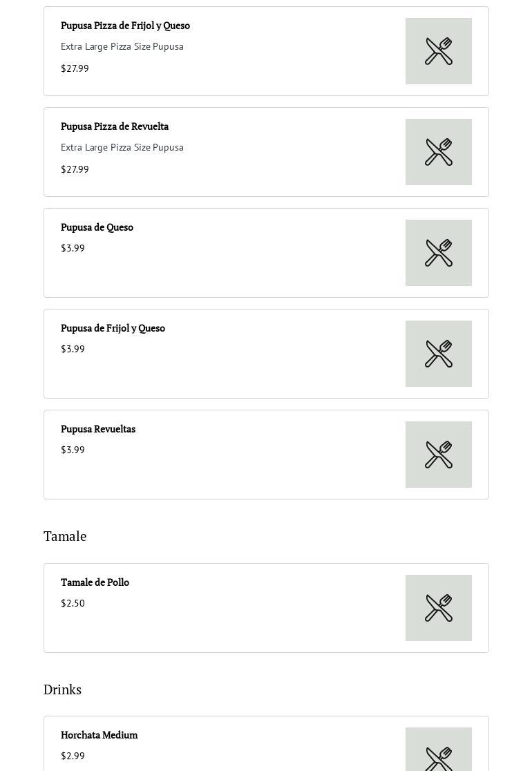Click utensils icon beside Pupusa de Frijol y Queso
This screenshot has height=771, width=532.
[x=439, y=354]
